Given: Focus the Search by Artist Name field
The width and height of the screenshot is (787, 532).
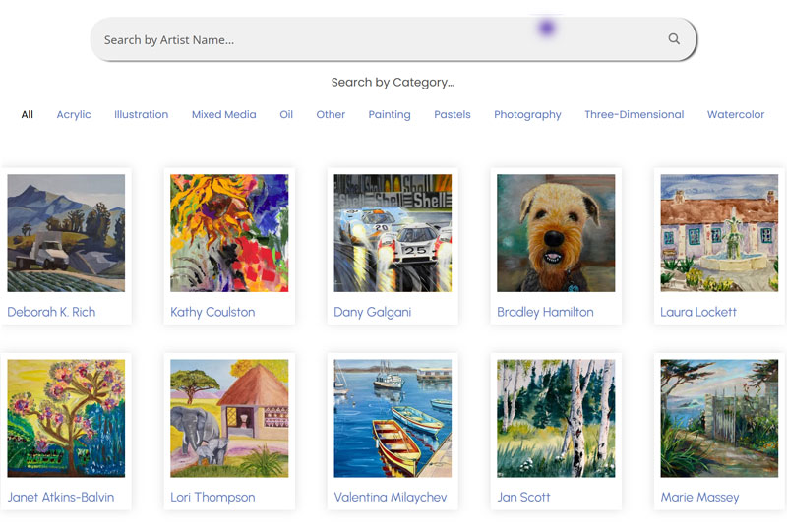Looking at the screenshot, I should tap(393, 39).
